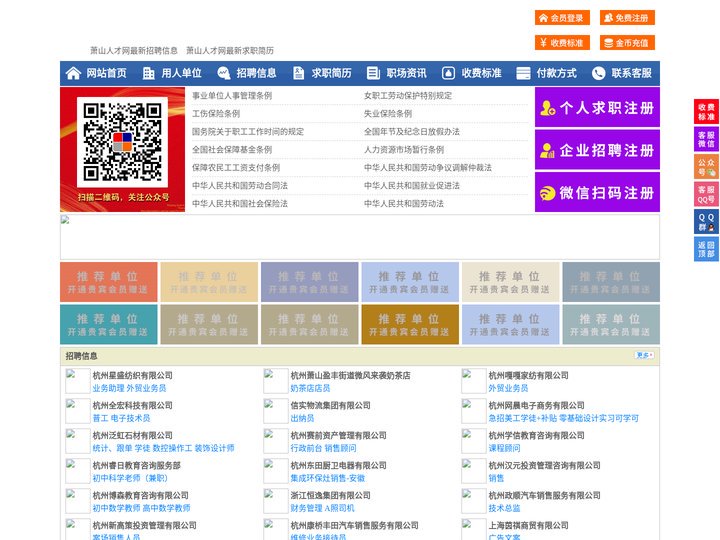
Task: Click the orange 收费标准 button at top
Action: coord(562,43)
